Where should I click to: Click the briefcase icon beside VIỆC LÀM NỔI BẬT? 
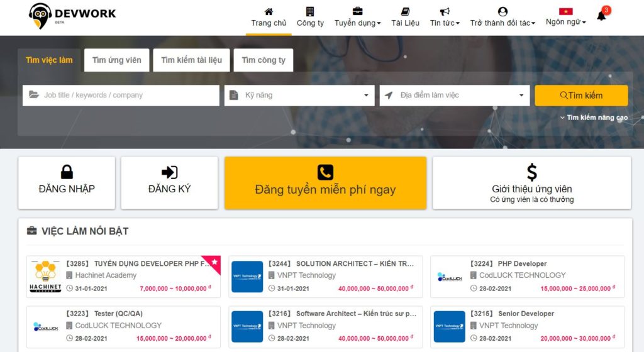[31, 231]
